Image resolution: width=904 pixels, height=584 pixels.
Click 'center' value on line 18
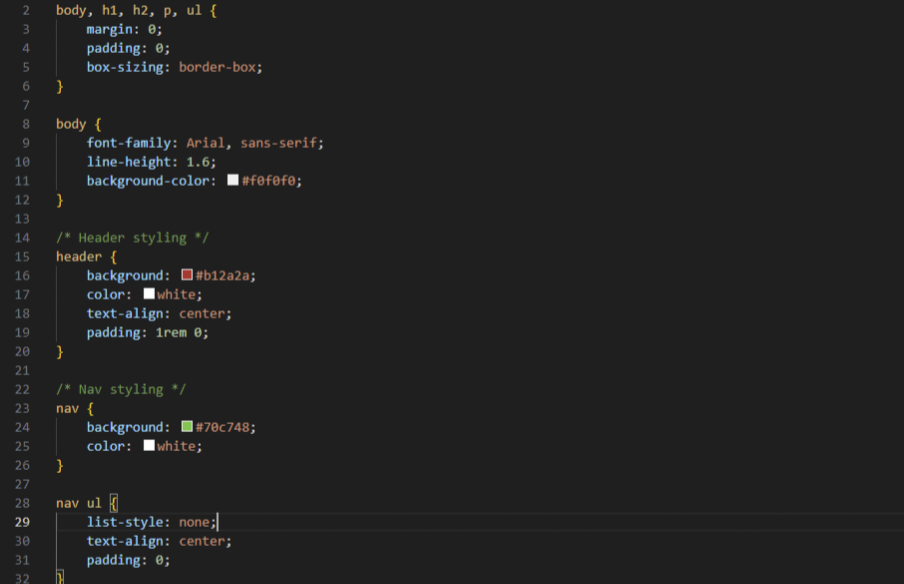(x=202, y=314)
